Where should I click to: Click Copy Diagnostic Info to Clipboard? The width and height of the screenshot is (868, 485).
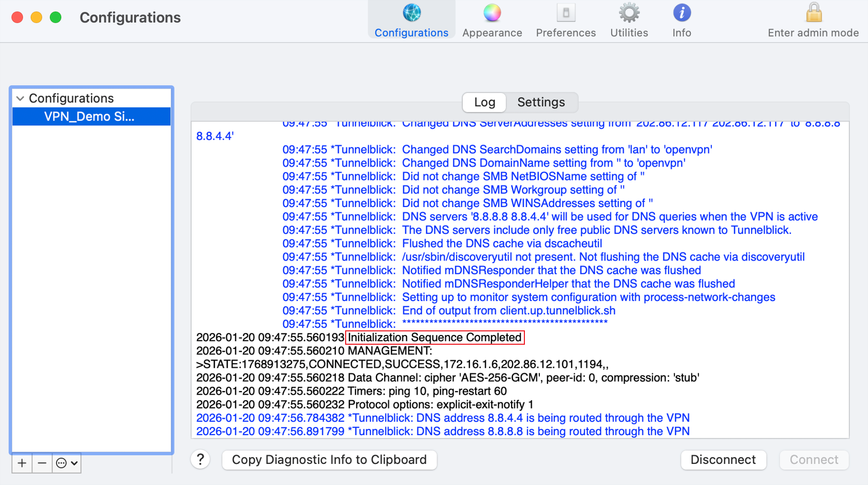329,460
